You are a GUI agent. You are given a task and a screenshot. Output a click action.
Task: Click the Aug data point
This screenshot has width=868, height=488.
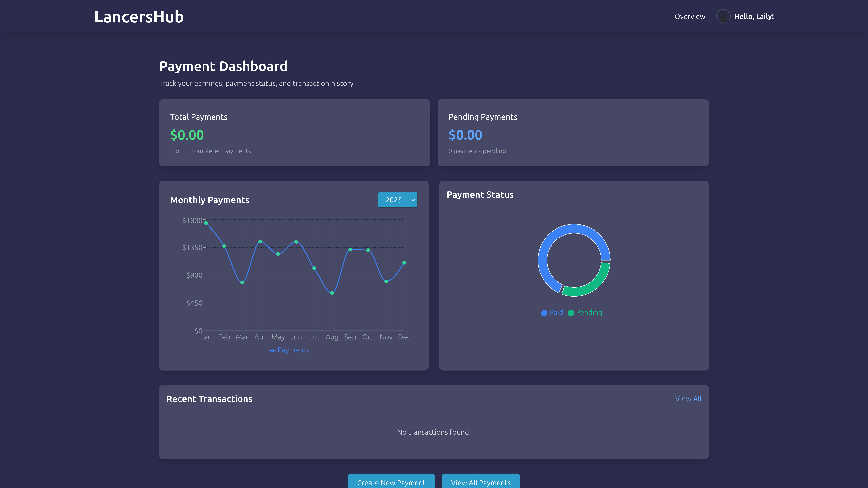[x=332, y=293]
